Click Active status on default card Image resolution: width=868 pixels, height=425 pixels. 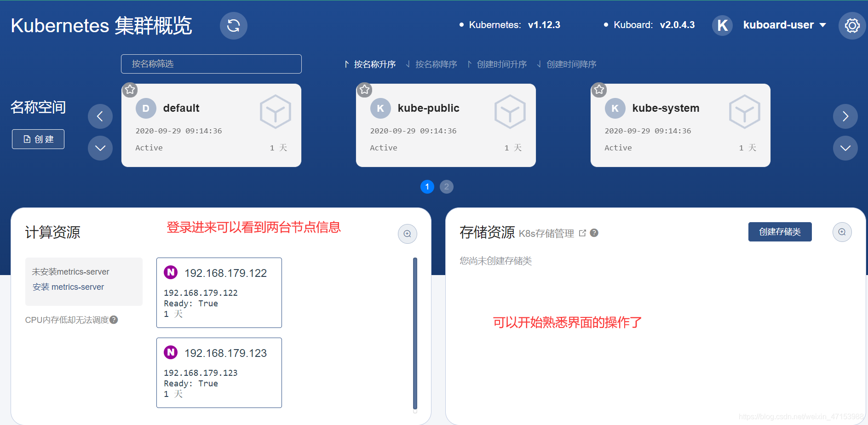149,148
